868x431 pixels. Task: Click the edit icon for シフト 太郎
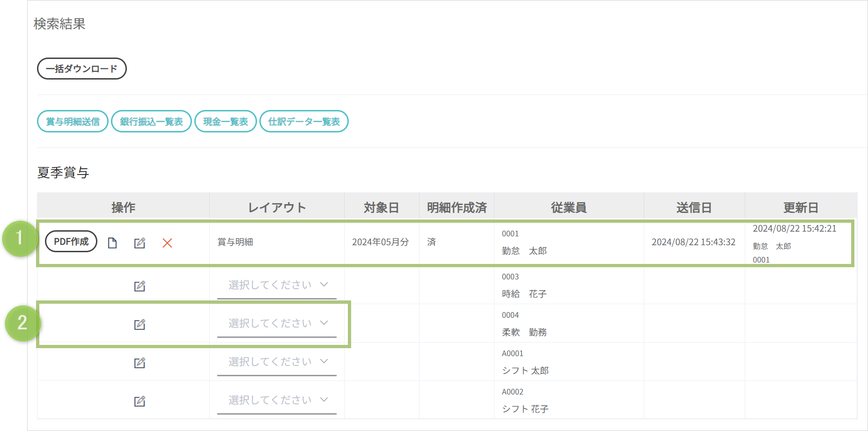click(140, 363)
